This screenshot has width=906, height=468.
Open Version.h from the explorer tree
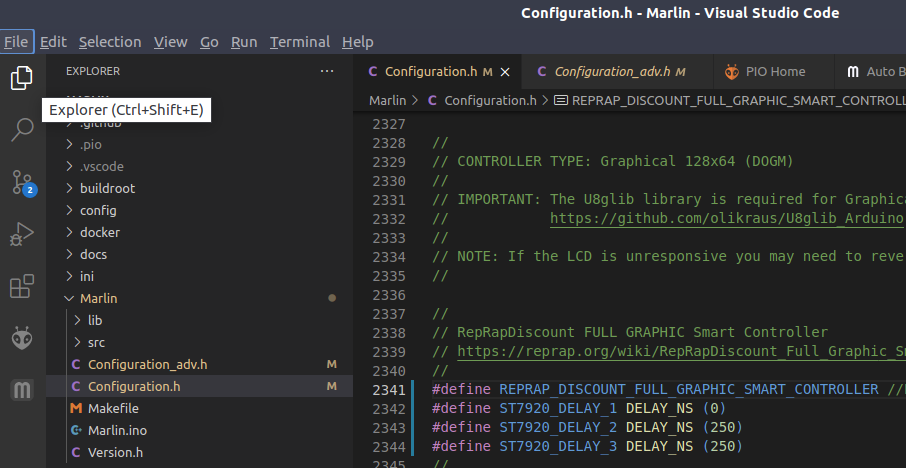coord(199,452)
